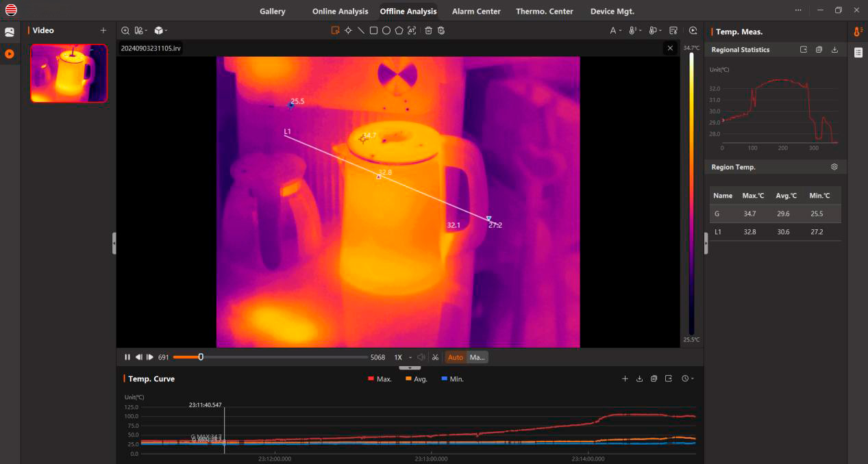Add a video with the plus icon

(103, 30)
